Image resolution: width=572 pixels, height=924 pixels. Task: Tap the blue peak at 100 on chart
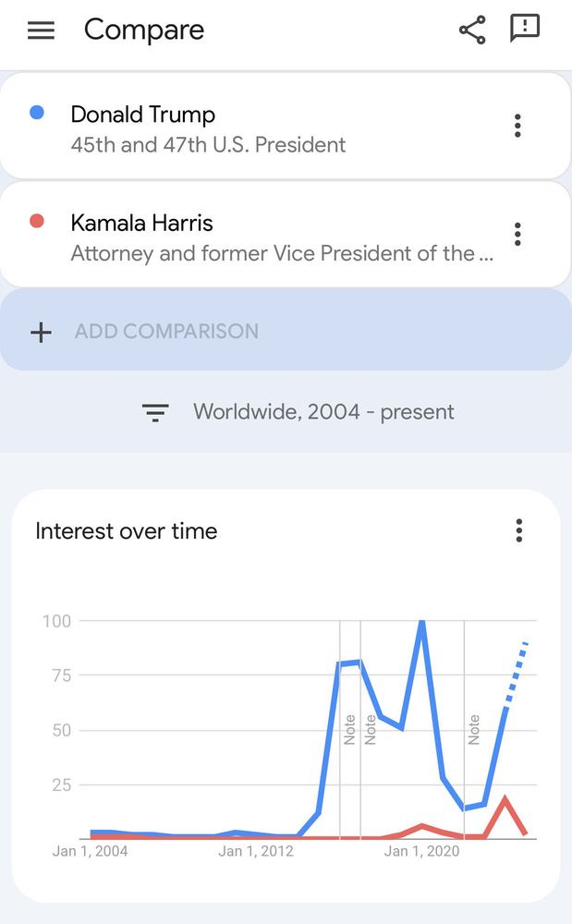pyautogui.click(x=421, y=624)
